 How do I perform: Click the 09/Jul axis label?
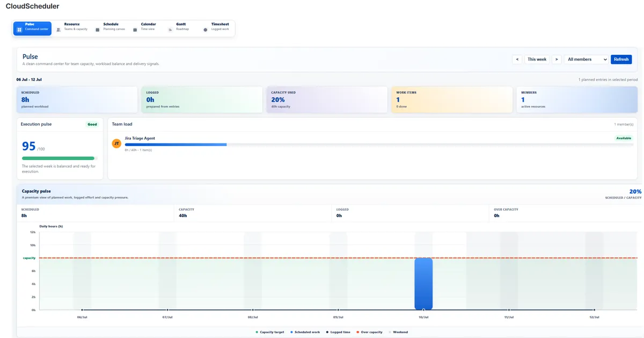(x=338, y=317)
